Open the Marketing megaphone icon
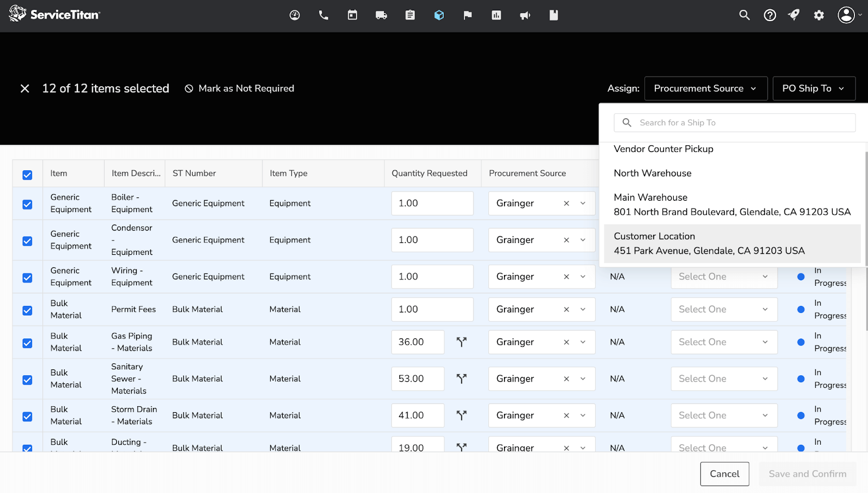The height and width of the screenshot is (493, 868). pos(525,15)
